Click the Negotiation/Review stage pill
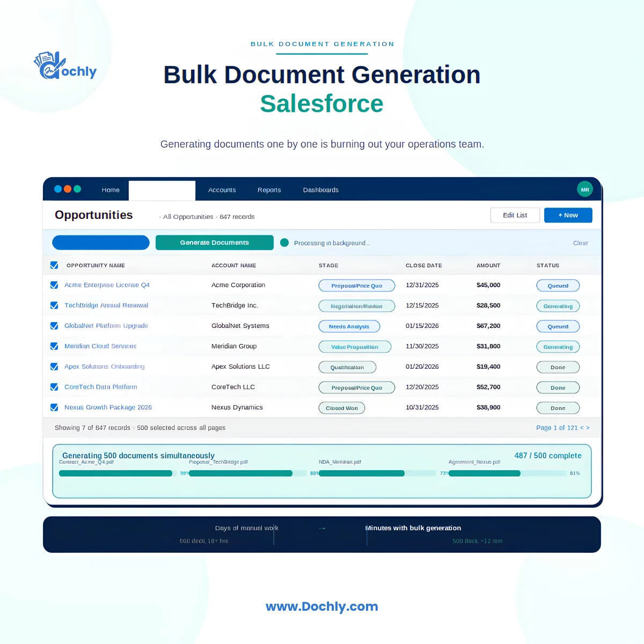Viewport: 644px width, 644px height. pyautogui.click(x=357, y=306)
